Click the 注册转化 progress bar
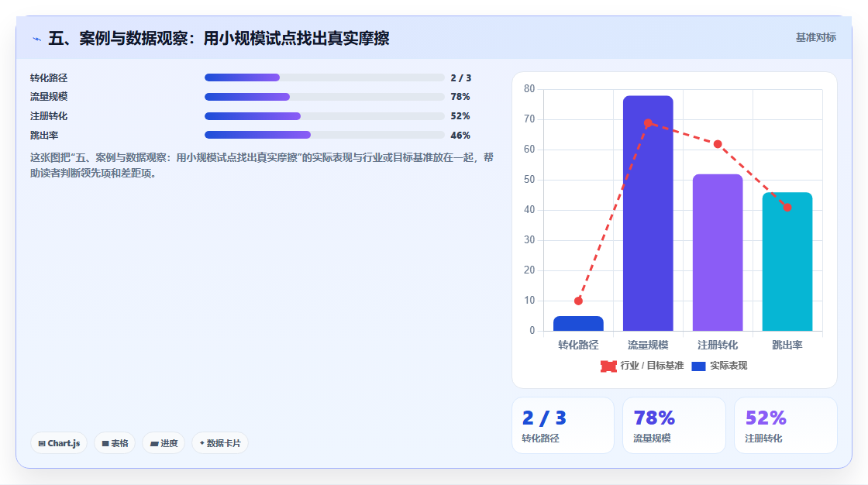This screenshot has height=485, width=868. pyautogui.click(x=325, y=116)
